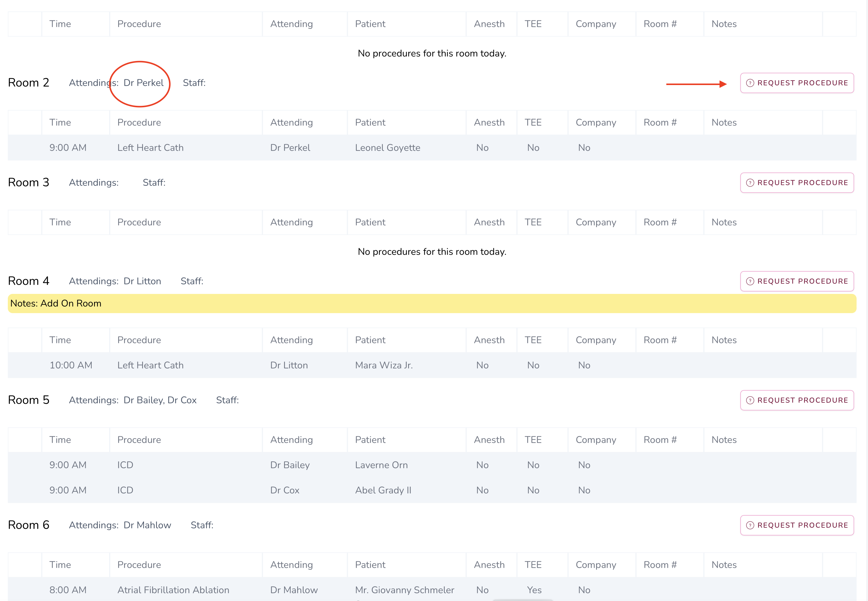
Task: Click question-mark icon on Room 4 request button
Action: pos(750,281)
